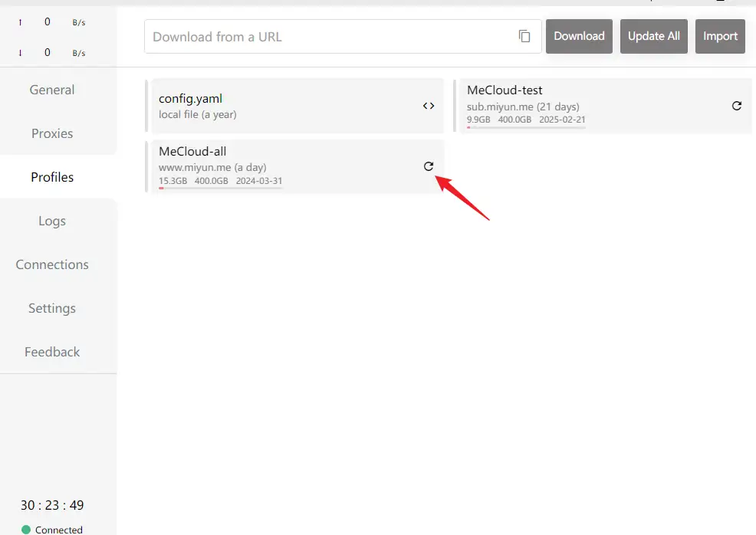Open the Connections view
The height and width of the screenshot is (535, 756).
[52, 264]
